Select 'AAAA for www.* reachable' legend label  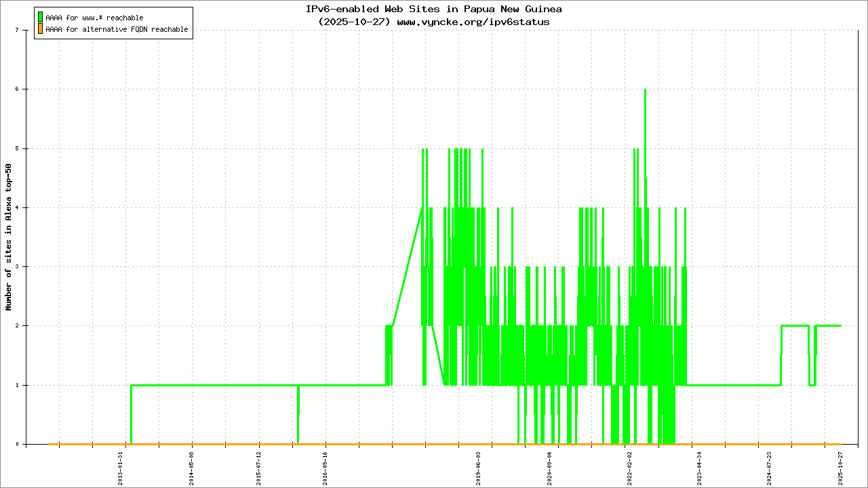94,18
